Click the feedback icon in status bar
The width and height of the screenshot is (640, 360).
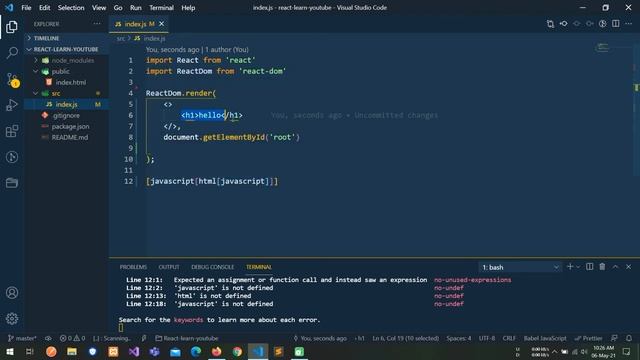tap(614, 338)
